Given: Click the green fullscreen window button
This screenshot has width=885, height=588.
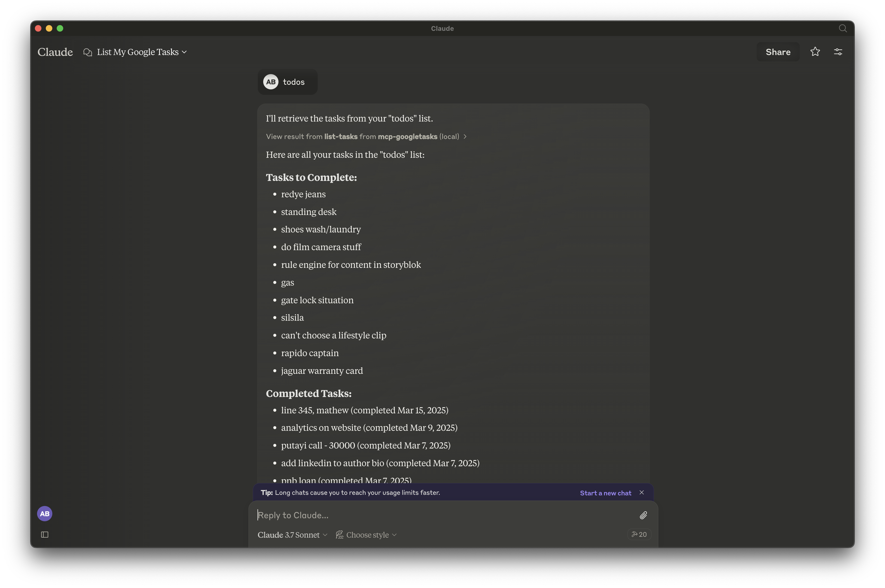Looking at the screenshot, I should click(60, 29).
